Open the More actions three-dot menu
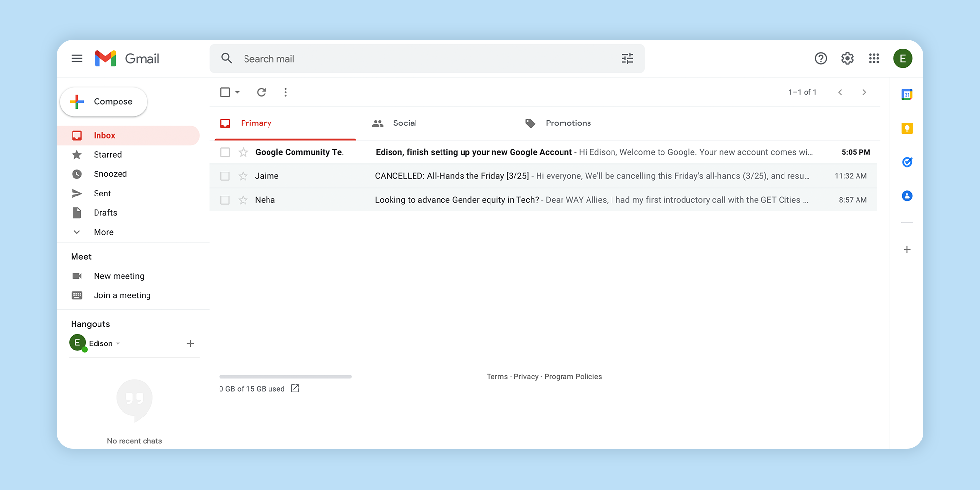This screenshot has width=980, height=490. (286, 92)
